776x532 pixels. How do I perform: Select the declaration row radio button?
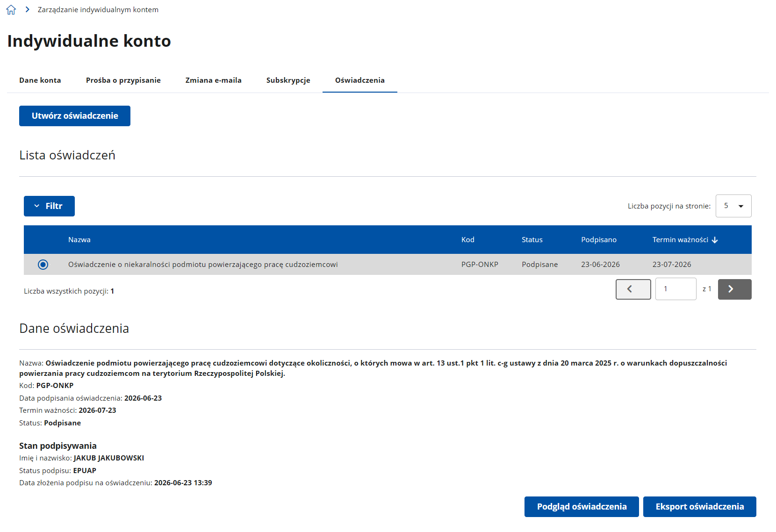[43, 265]
